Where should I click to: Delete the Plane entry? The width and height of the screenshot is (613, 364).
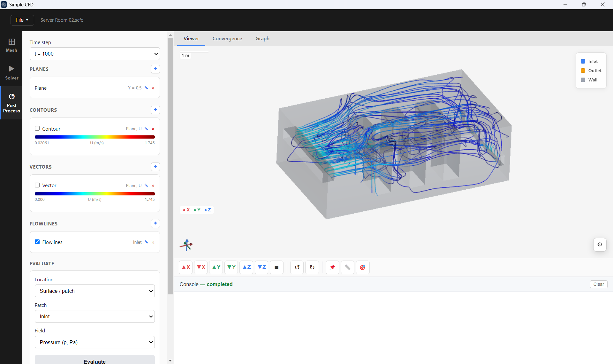pos(153,88)
